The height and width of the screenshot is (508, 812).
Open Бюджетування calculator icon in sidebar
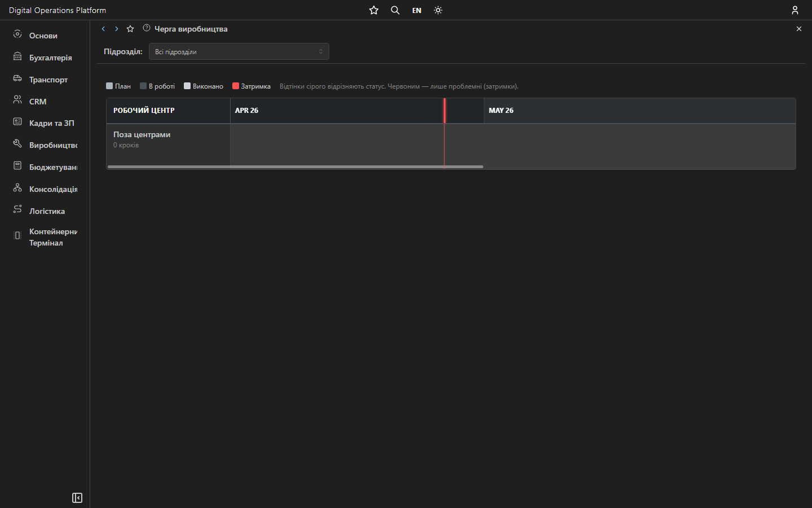point(17,166)
